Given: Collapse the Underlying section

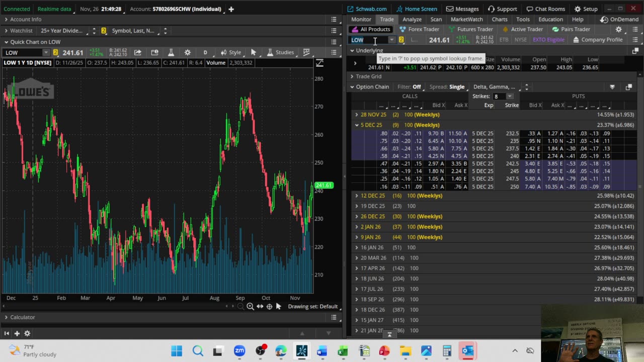Looking at the screenshot, I should (x=352, y=50).
